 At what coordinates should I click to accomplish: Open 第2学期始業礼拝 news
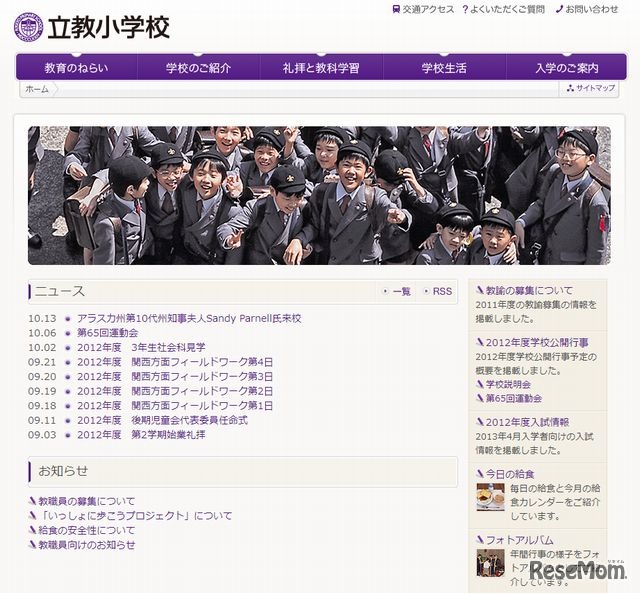pyautogui.click(x=141, y=435)
